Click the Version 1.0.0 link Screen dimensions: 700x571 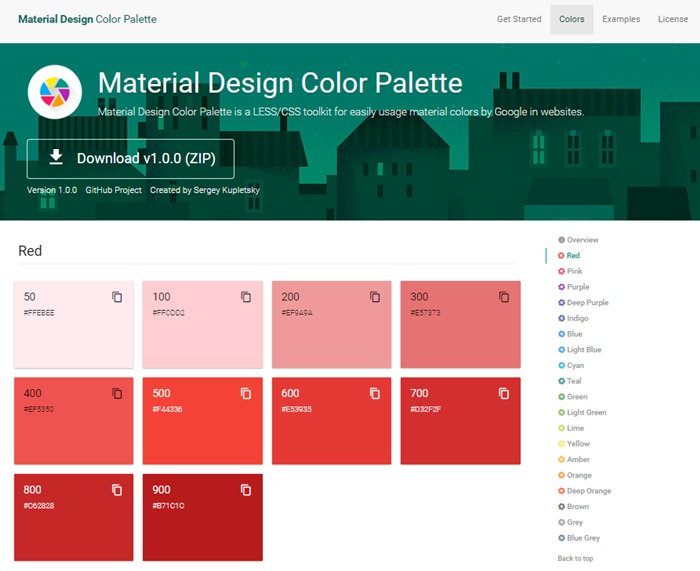coord(52,190)
